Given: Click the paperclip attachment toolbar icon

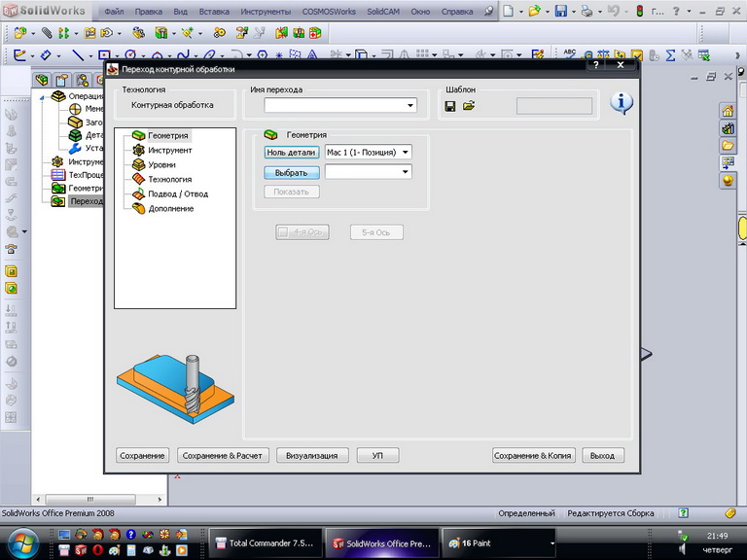Looking at the screenshot, I should click(x=47, y=33).
